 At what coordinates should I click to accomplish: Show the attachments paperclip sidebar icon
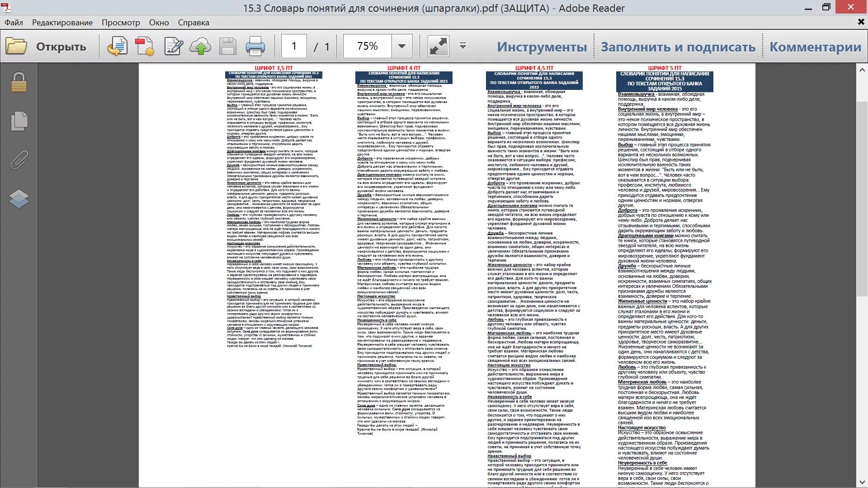(19, 160)
